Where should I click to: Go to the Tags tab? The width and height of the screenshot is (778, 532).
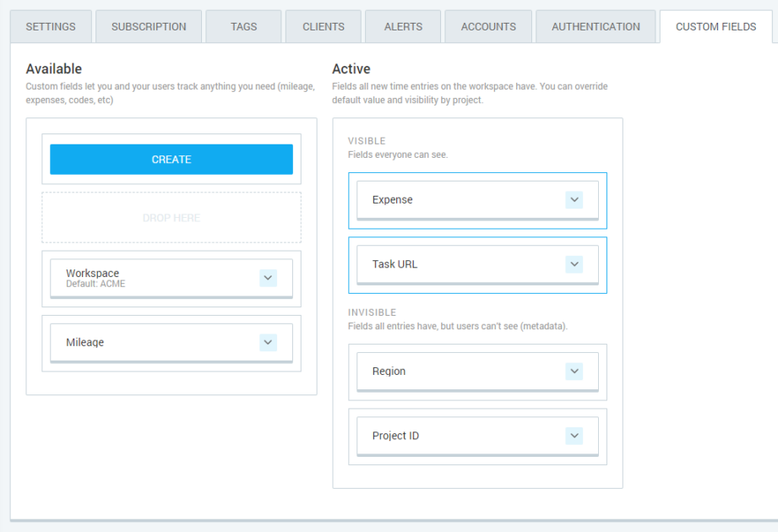(243, 27)
